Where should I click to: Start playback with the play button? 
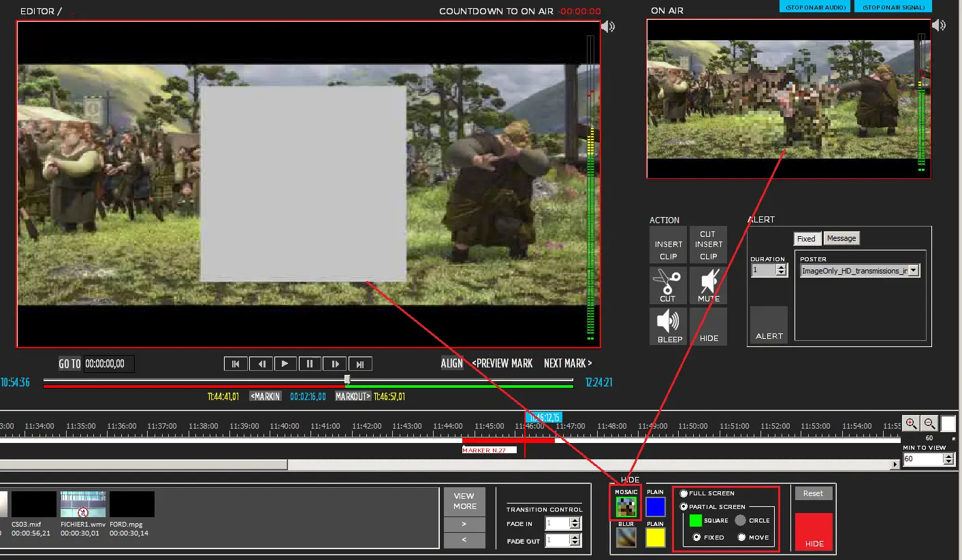point(285,363)
